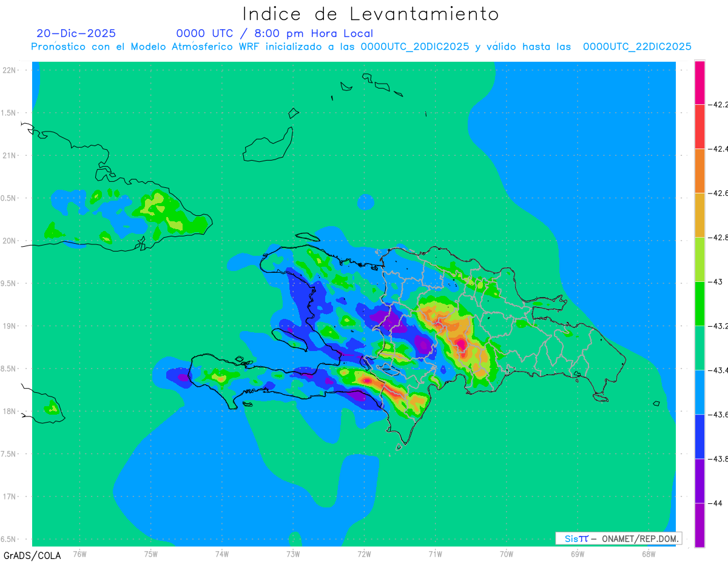Screen dimensions: 728x562
Task: Click the "-42.6" color bar value
Action: (718, 193)
